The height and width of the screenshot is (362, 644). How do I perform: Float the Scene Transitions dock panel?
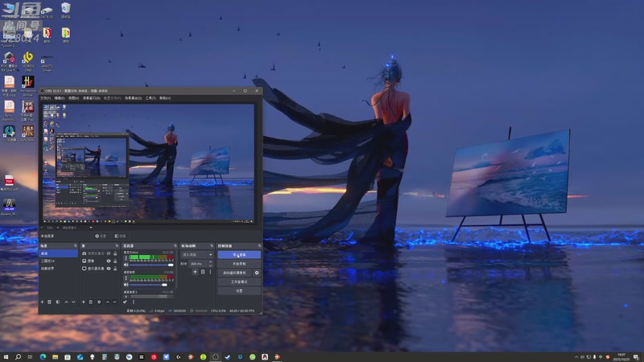(212, 246)
